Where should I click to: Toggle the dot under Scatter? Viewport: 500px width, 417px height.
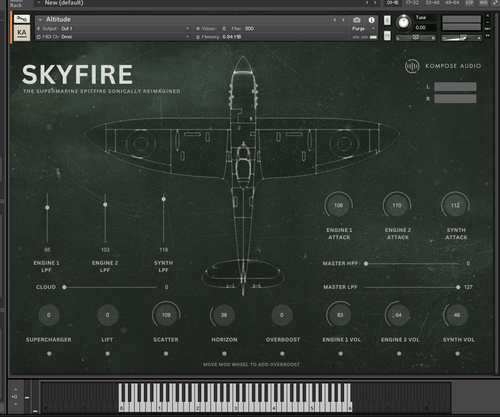point(166,353)
